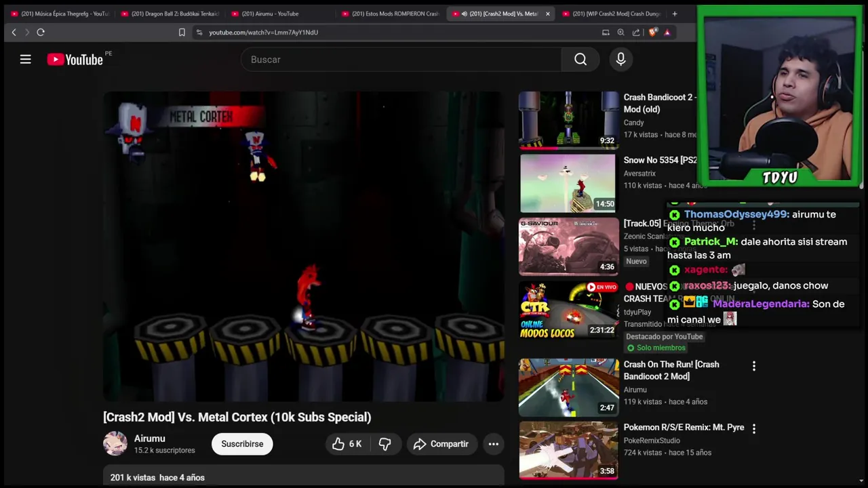868x488 pixels.
Task: Open the YouTube hamburger guide menu
Action: [25, 60]
